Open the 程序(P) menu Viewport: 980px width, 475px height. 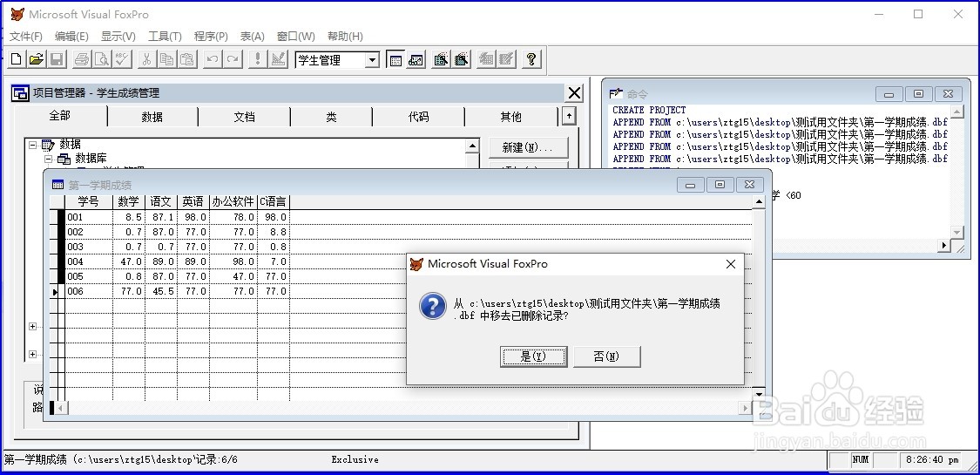pyautogui.click(x=212, y=37)
